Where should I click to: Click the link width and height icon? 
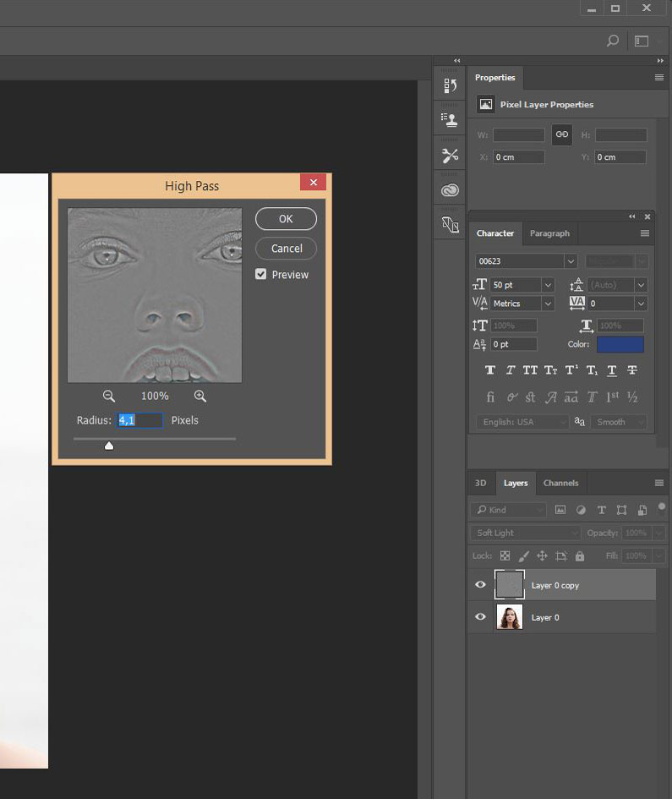pyautogui.click(x=562, y=134)
